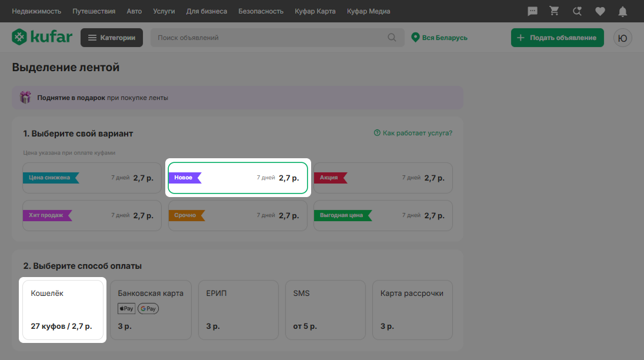Click the Google Pay badge
The image size is (644, 360).
148,309
